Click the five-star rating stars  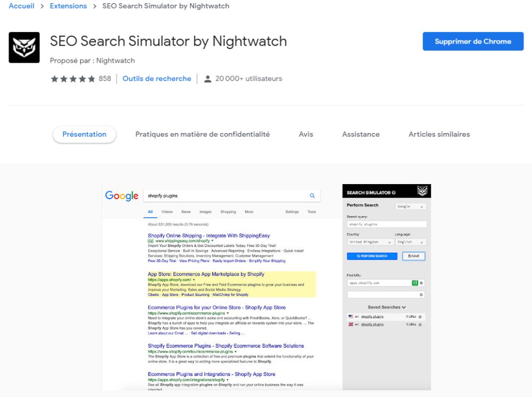[x=73, y=79]
